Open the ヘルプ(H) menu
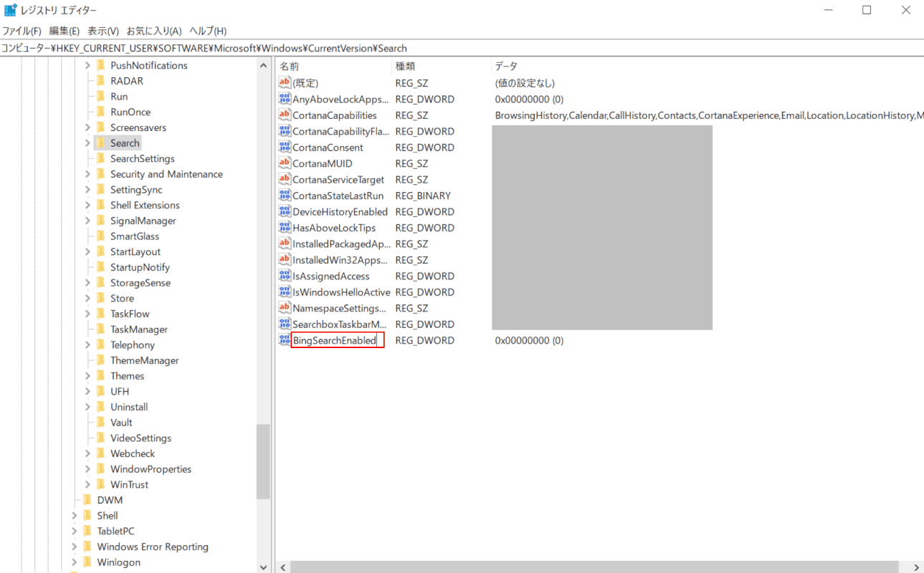This screenshot has width=924, height=573. 208,31
